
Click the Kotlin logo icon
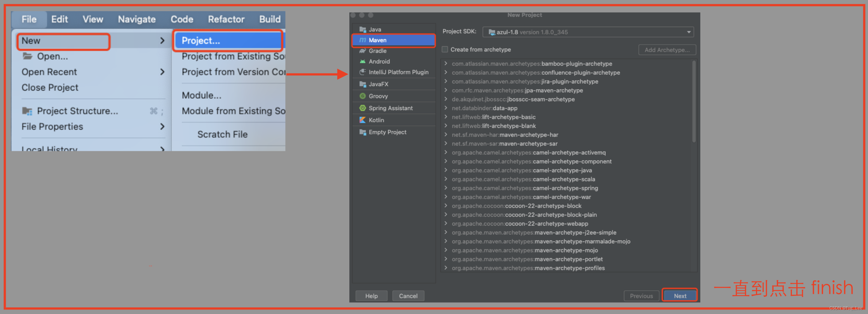coord(362,120)
